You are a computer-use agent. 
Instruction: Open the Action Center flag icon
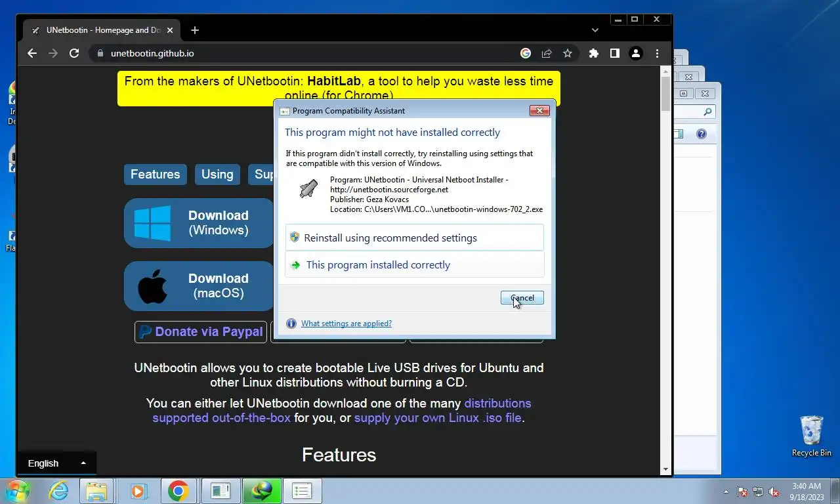click(742, 492)
